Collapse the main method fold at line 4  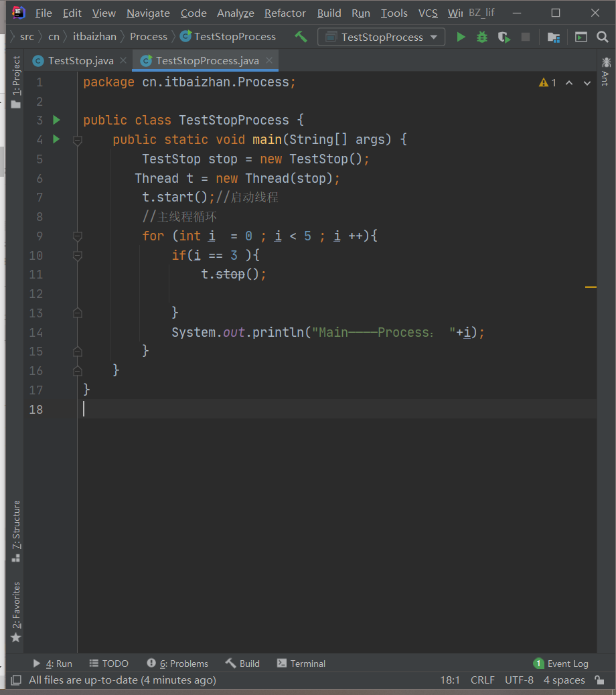(x=78, y=141)
